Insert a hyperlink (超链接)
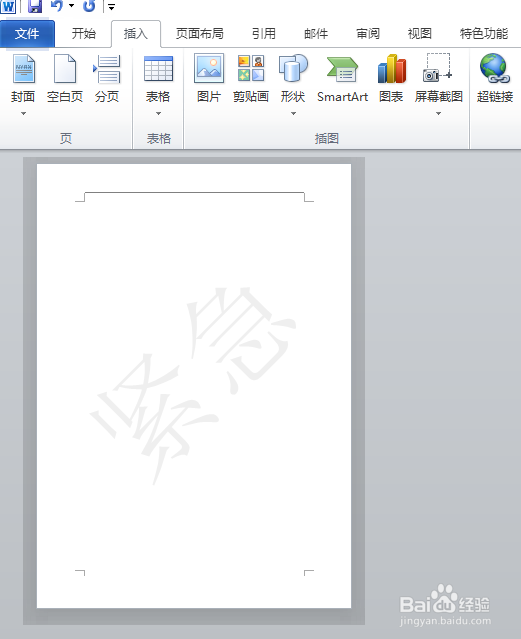Image resolution: width=521 pixels, height=639 pixels. click(495, 78)
